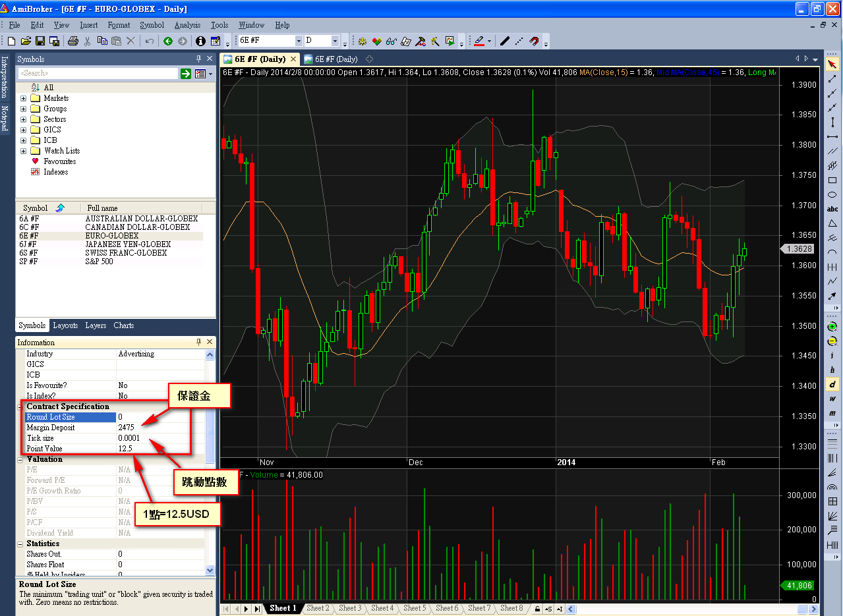Select the Trend line drawing tool
843x616 pixels.
click(x=832, y=78)
